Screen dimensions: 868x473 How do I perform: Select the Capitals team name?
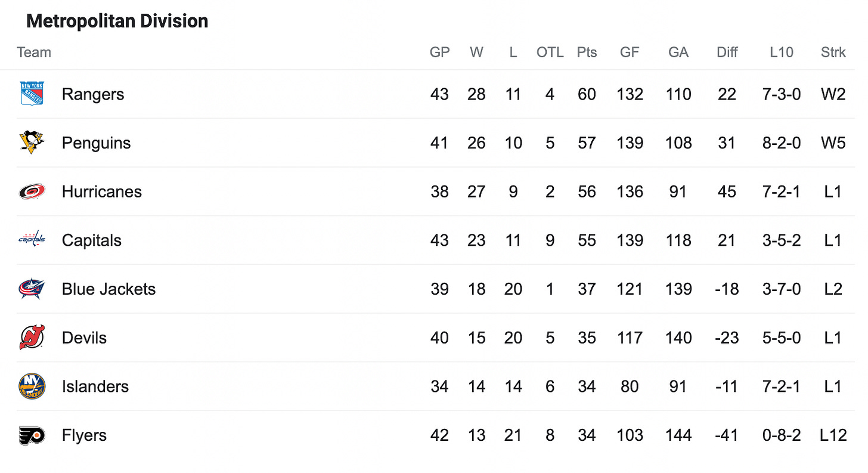pos(92,240)
